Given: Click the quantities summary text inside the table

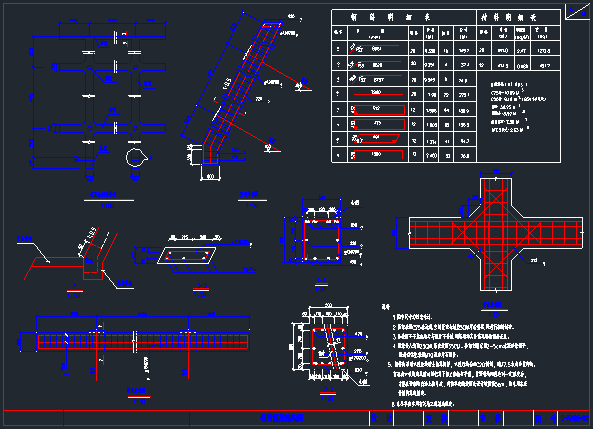Looking at the screenshot, I should tap(518, 107).
